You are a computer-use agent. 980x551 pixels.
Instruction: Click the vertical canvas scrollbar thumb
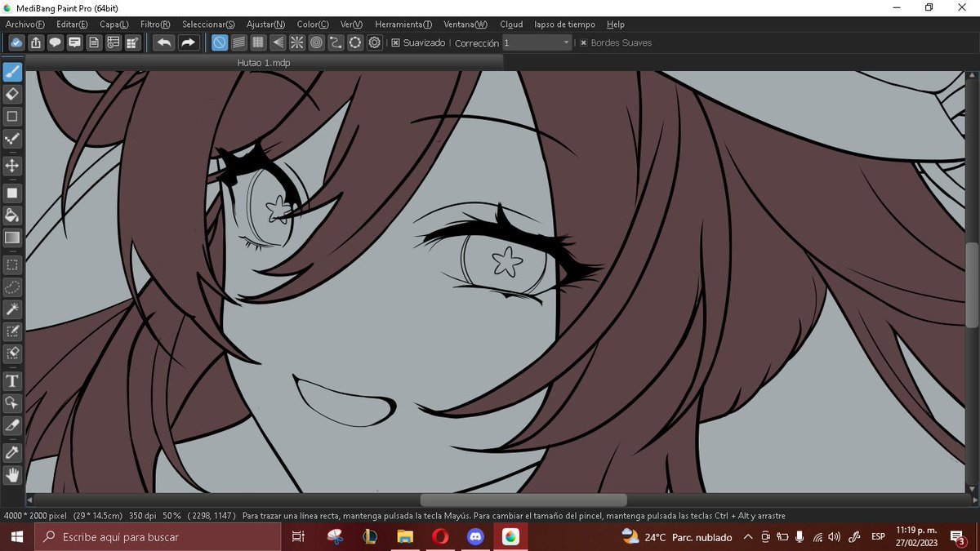(972, 286)
